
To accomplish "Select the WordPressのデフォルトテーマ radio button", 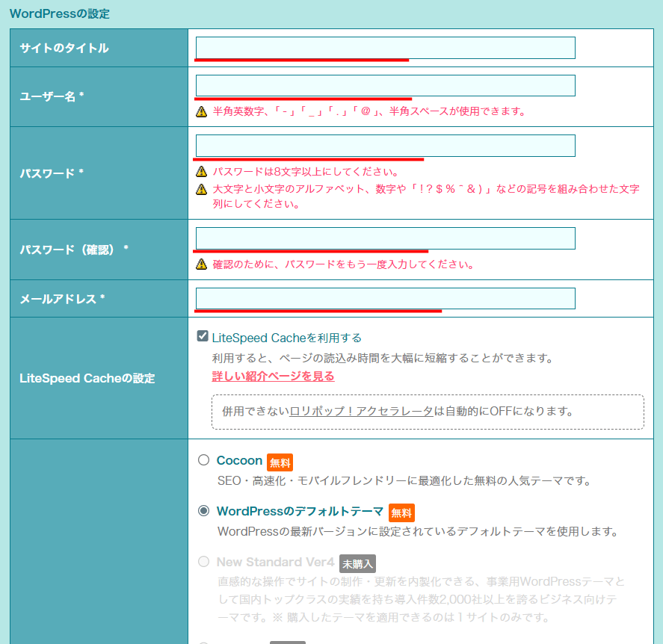I will pyautogui.click(x=203, y=511).
